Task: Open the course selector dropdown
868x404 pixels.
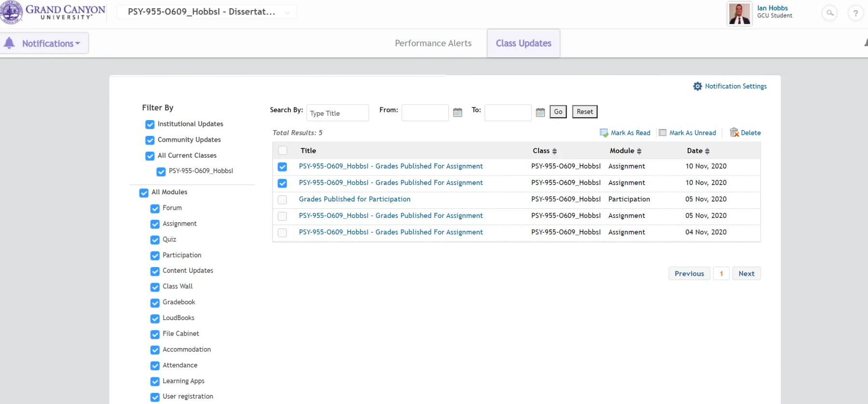Action: [206, 12]
